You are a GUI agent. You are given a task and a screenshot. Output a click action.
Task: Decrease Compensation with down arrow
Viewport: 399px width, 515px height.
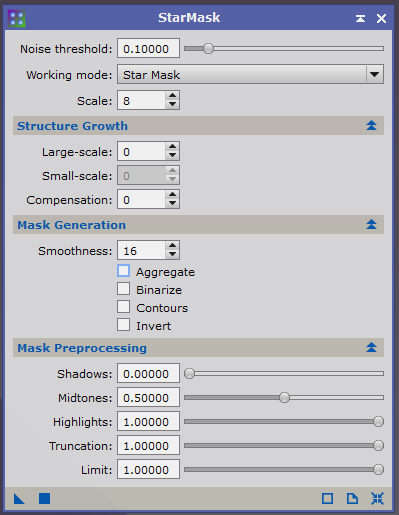click(172, 203)
